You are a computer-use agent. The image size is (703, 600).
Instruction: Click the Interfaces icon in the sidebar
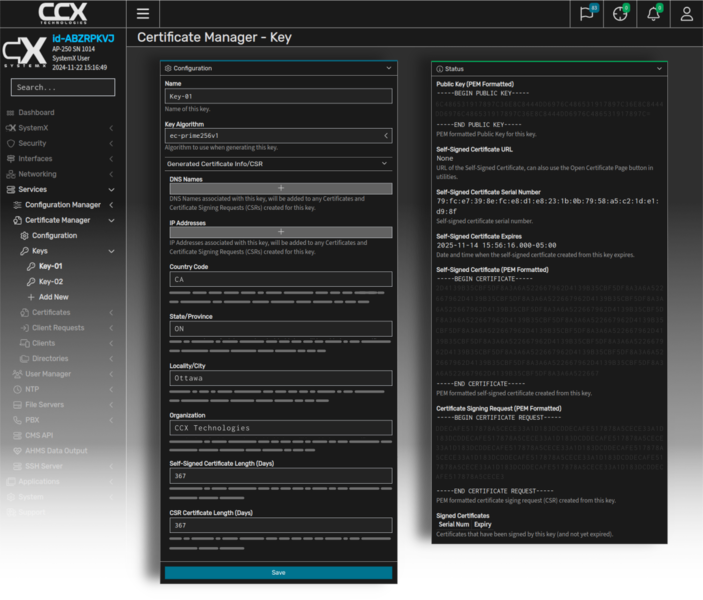coord(11,159)
